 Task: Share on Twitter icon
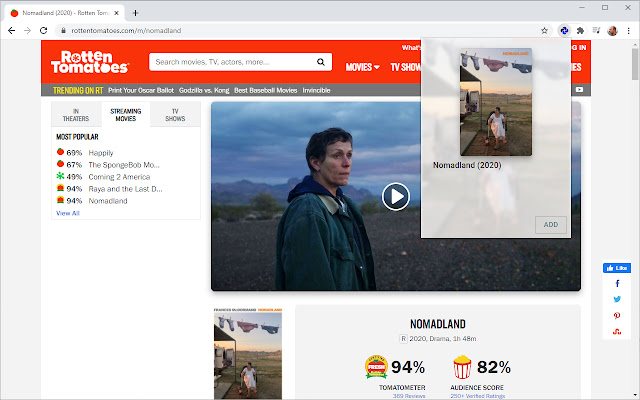617,299
